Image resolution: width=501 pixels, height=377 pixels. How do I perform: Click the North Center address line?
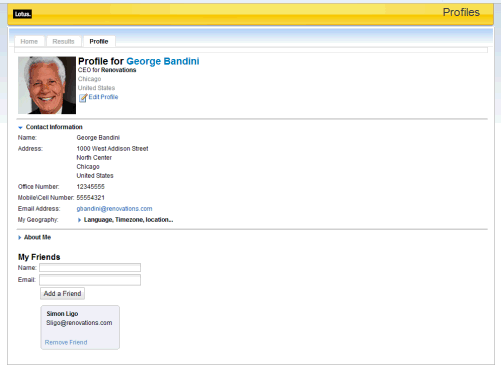point(94,158)
